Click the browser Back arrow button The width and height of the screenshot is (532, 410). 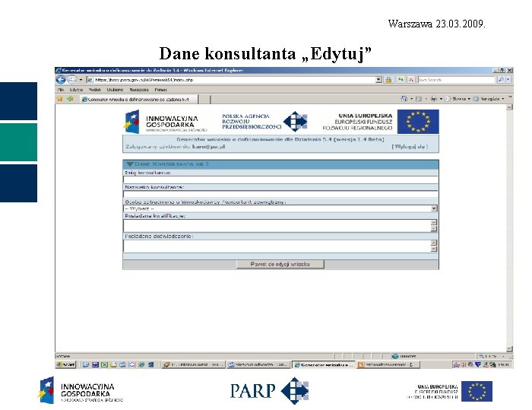click(61, 80)
